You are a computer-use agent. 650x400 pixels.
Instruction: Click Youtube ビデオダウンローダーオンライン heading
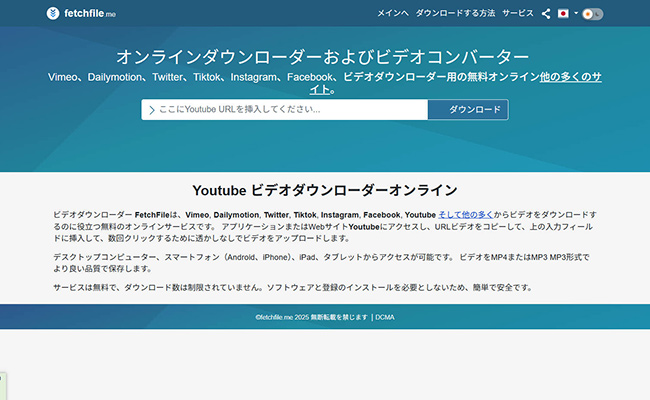pyautogui.click(x=325, y=190)
